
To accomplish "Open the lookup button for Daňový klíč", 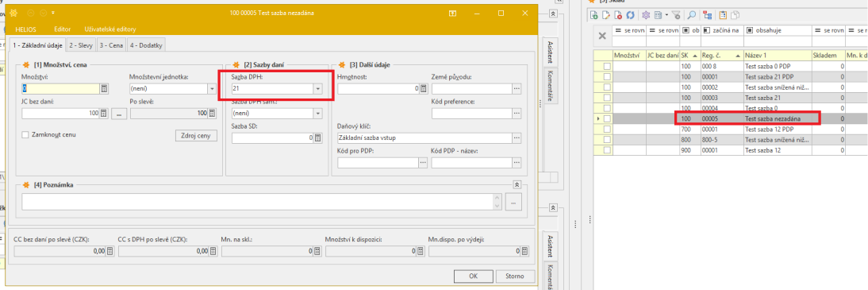I will pyautogui.click(x=517, y=137).
